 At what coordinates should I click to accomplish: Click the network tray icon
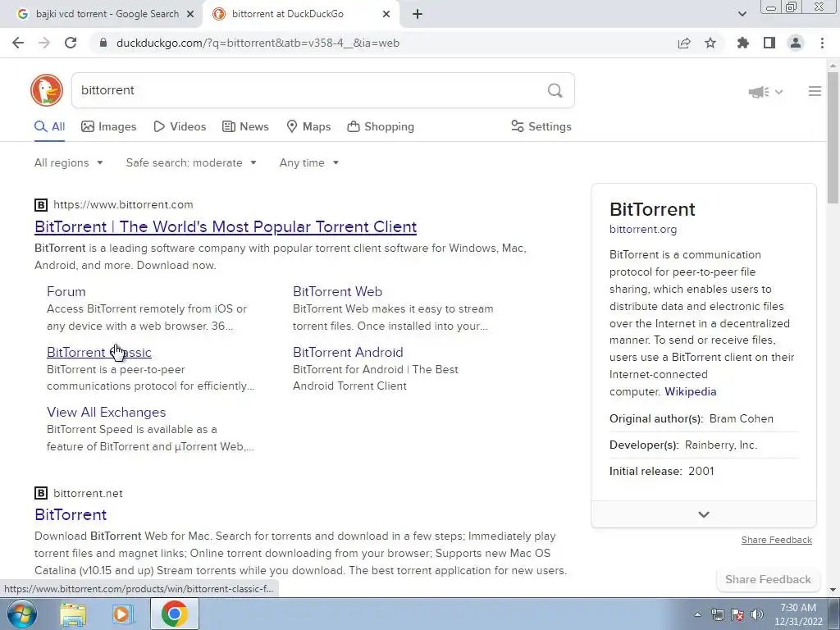(717, 614)
